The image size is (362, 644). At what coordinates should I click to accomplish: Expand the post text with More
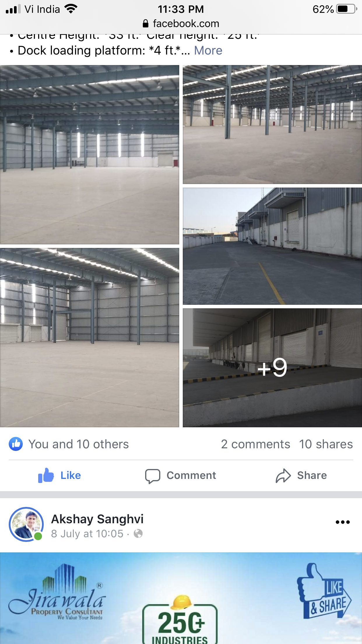208,50
